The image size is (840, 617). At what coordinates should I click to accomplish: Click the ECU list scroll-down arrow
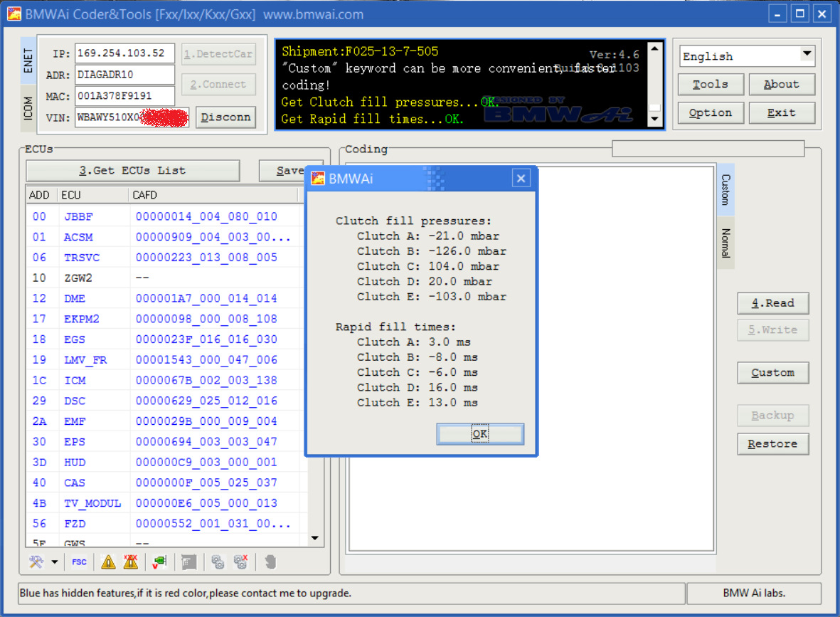(x=315, y=538)
